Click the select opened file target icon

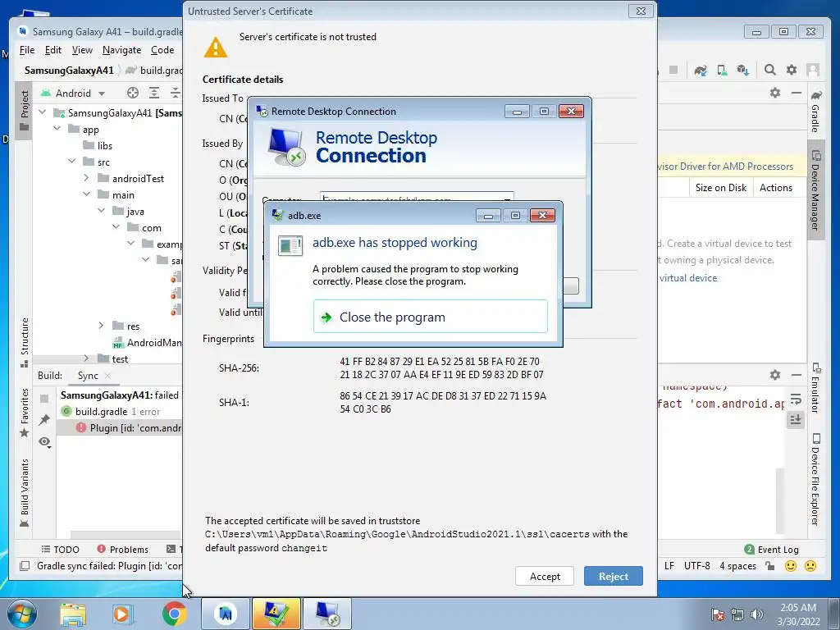point(133,93)
